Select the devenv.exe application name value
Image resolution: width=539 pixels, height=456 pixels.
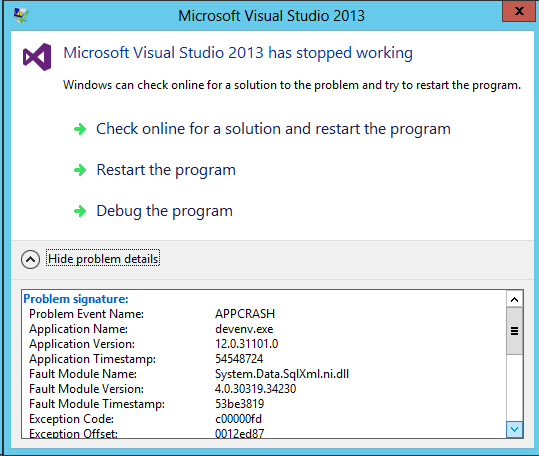[x=244, y=329]
